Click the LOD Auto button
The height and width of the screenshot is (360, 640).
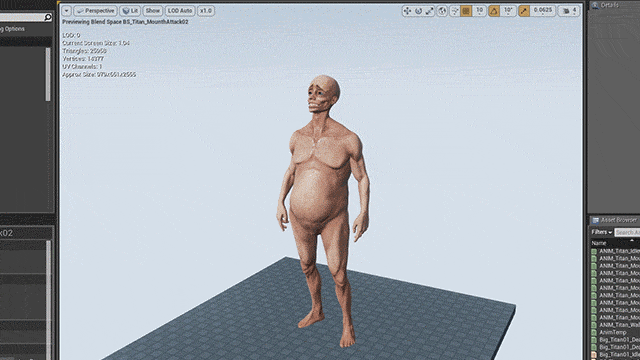click(180, 11)
